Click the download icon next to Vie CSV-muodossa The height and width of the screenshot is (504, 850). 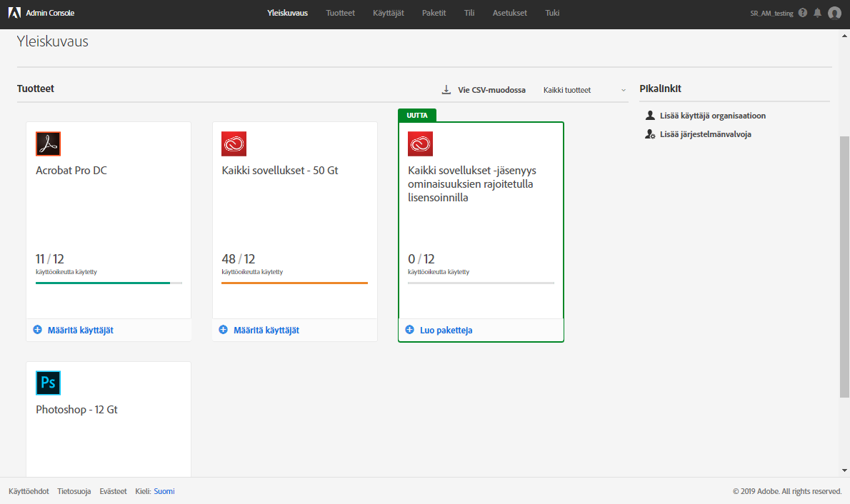point(448,89)
